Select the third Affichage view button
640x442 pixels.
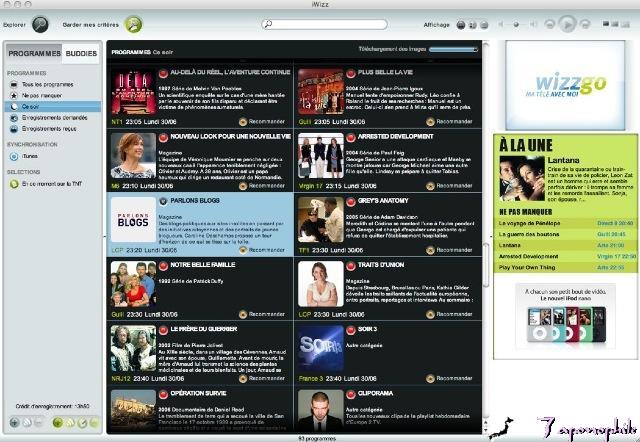pos(484,25)
